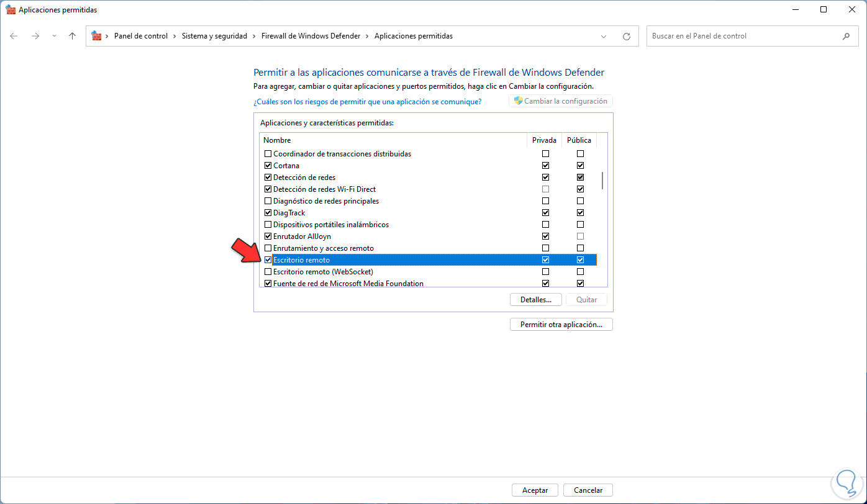Click the Detalles... button
The image size is (867, 504).
[x=536, y=300]
